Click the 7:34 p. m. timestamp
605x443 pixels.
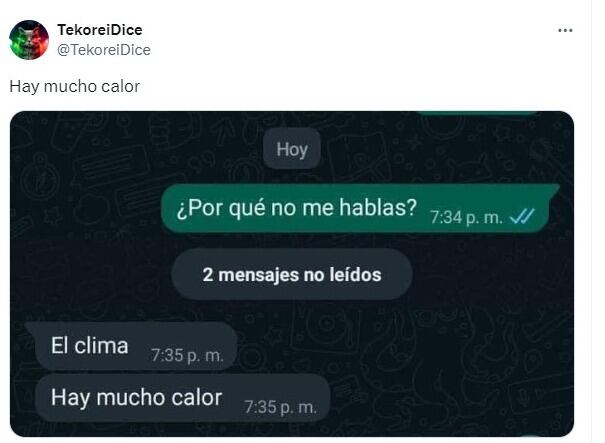coord(466,218)
